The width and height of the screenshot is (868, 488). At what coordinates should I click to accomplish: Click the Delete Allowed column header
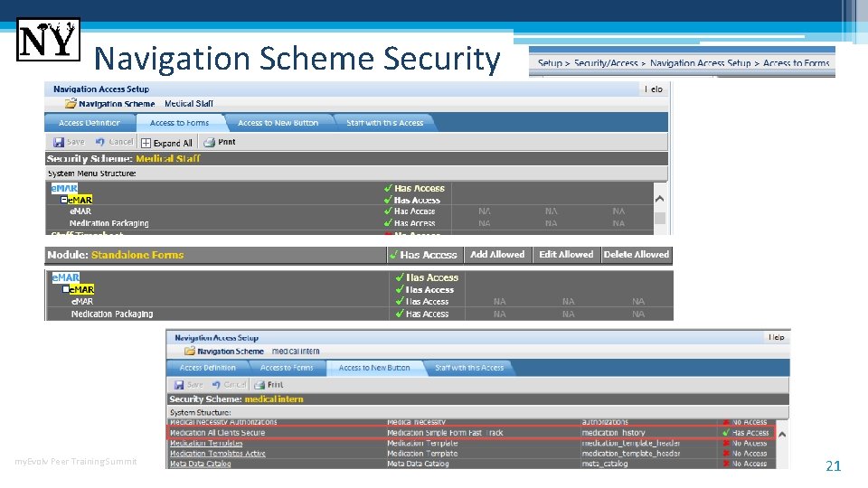pyautogui.click(x=636, y=255)
